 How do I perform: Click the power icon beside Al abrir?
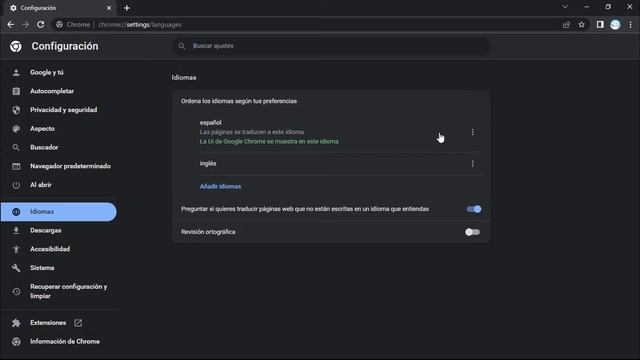tap(16, 185)
